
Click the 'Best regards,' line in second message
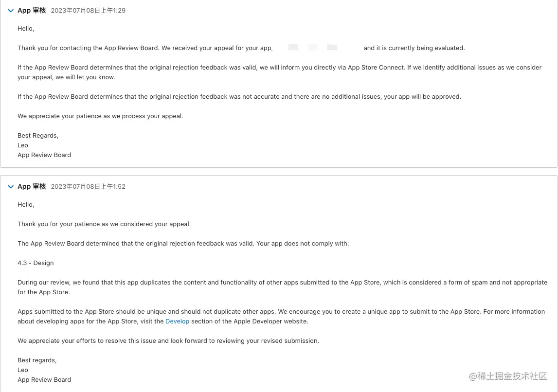pos(37,360)
